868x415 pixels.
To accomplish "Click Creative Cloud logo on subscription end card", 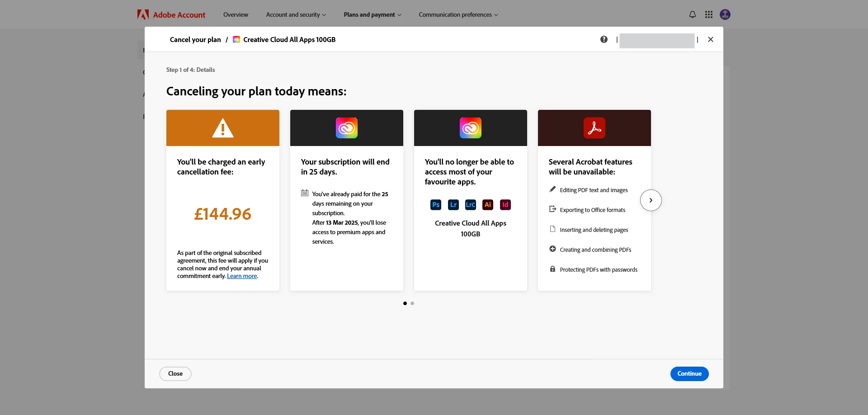I will 347,128.
